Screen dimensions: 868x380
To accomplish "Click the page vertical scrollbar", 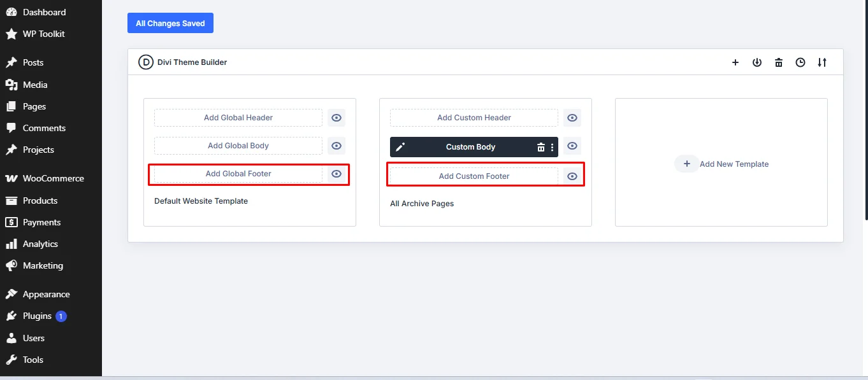I will click(865, 109).
